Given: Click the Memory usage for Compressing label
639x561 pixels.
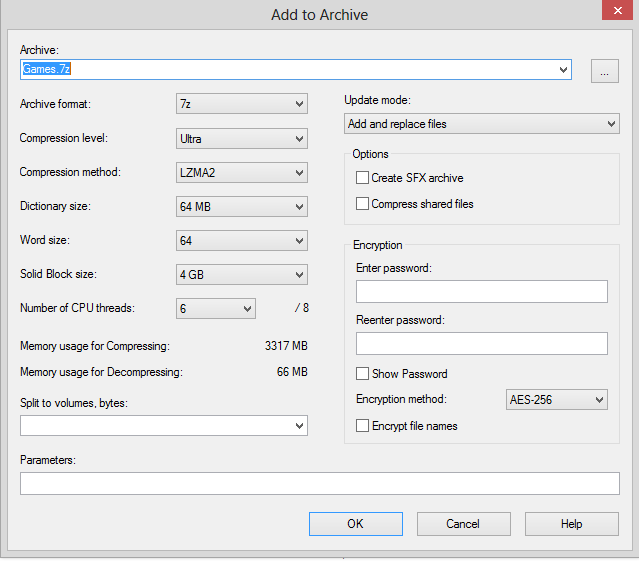Looking at the screenshot, I should (x=95, y=346).
